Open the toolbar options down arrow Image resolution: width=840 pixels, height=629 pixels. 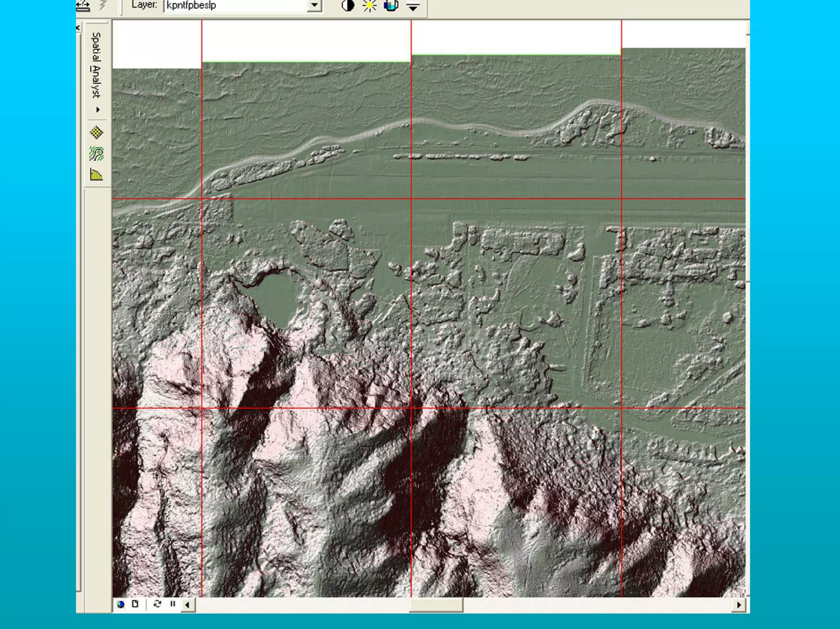[413, 7]
